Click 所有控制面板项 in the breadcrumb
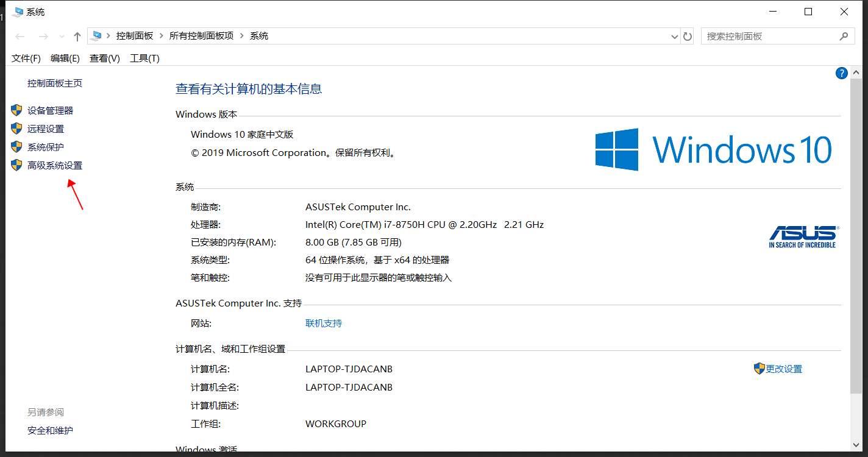Screen dimensions: 868x457 point(202,36)
